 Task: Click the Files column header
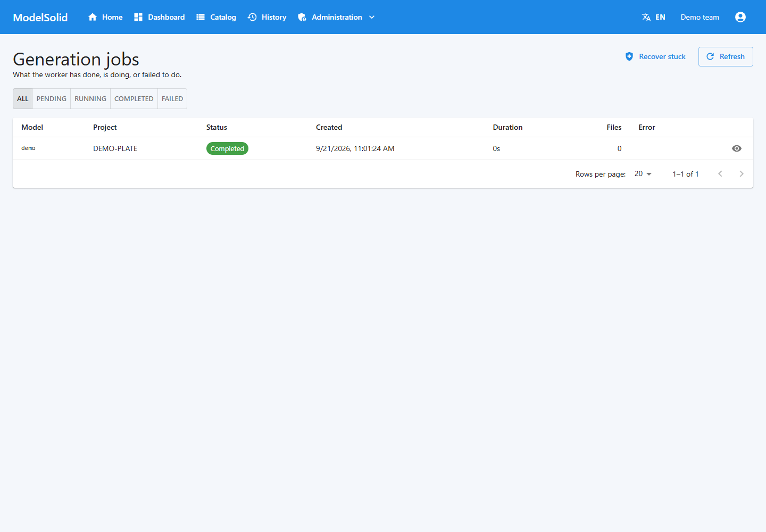pos(614,127)
